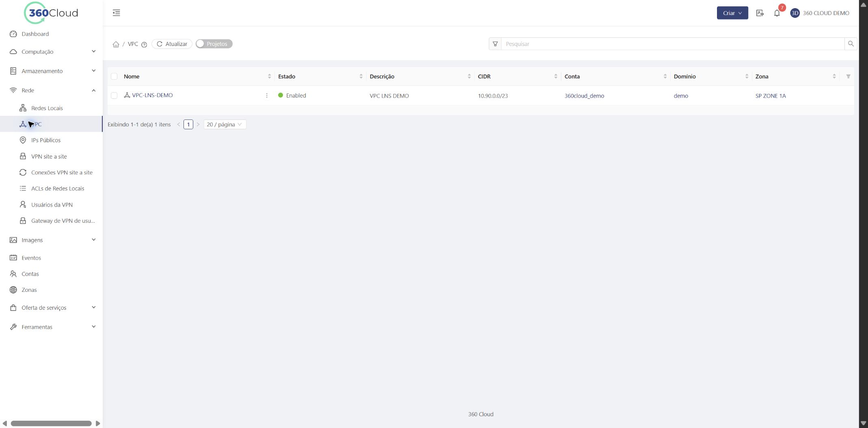The image size is (868, 428).
Task: Open the project/image add icon beside Criar
Action: (x=760, y=13)
